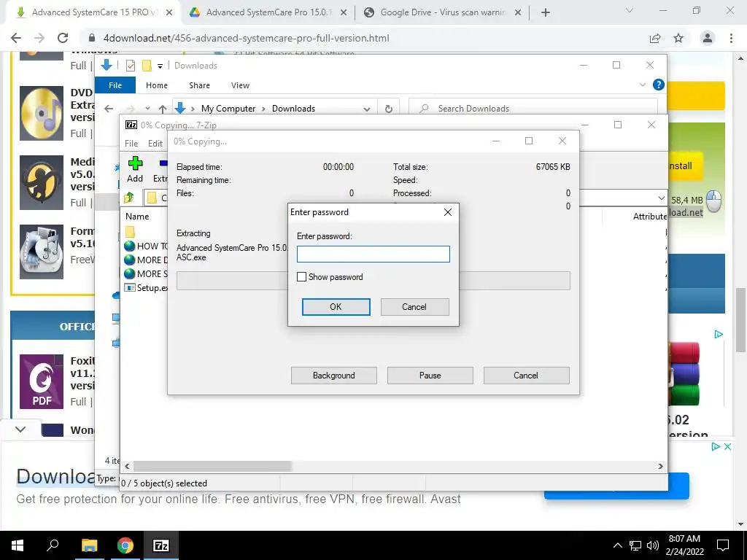Viewport: 747px width, 560px height.
Task: Open the File tab in Downloads Explorer
Action: point(115,85)
